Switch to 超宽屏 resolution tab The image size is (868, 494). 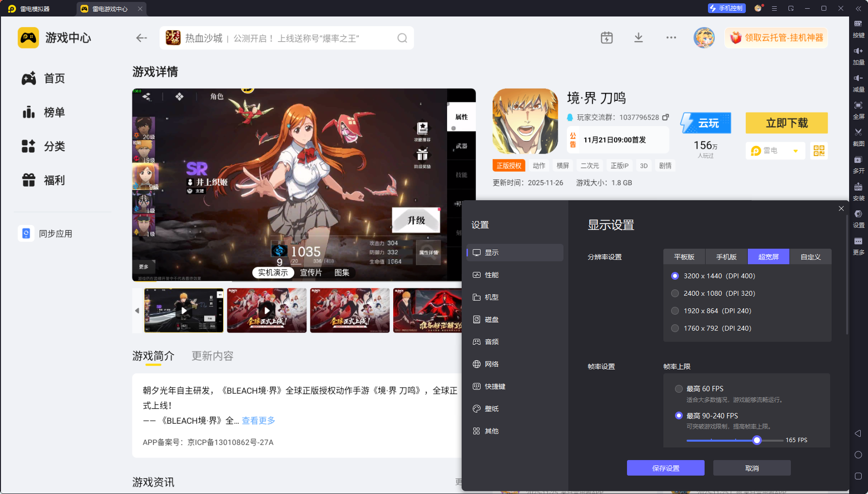(x=769, y=257)
